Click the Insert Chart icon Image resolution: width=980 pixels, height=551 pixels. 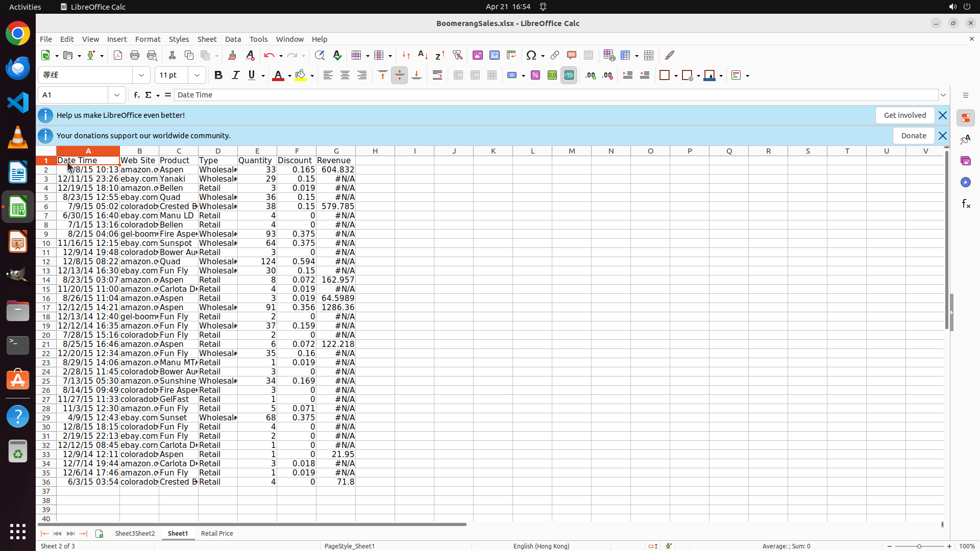pos(495,56)
